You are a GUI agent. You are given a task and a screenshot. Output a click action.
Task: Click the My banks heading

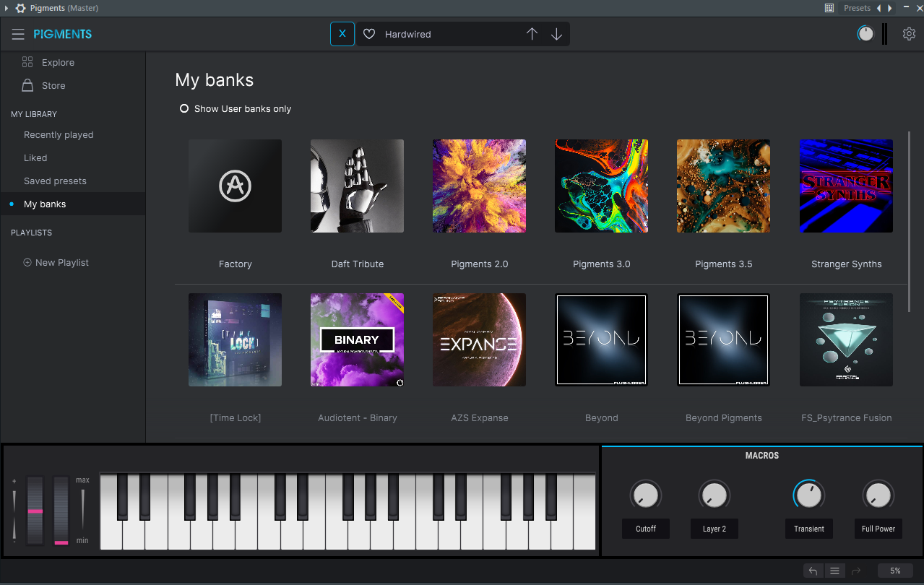pyautogui.click(x=215, y=80)
